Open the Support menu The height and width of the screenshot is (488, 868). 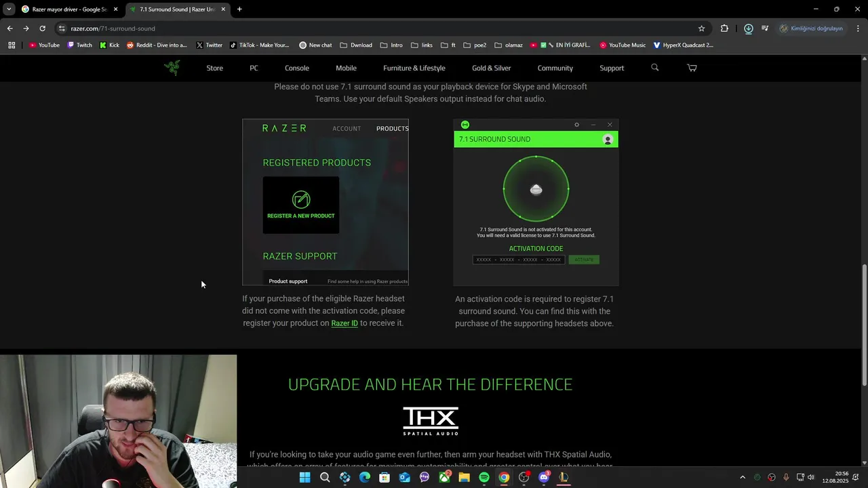[x=612, y=68]
